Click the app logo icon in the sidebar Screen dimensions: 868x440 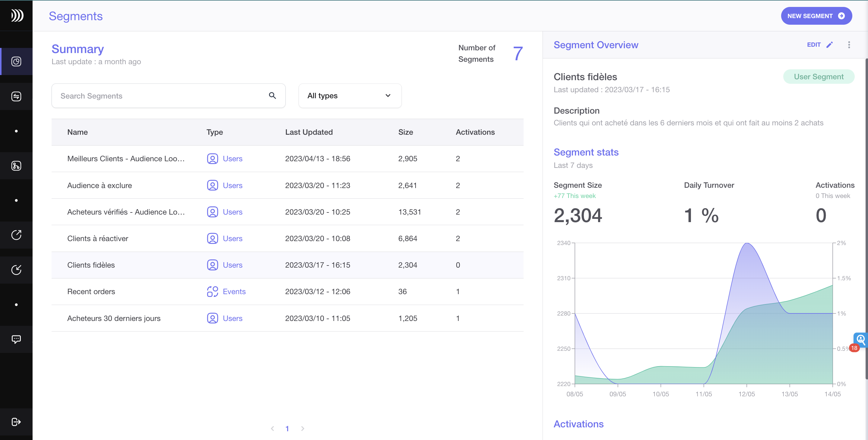(17, 15)
